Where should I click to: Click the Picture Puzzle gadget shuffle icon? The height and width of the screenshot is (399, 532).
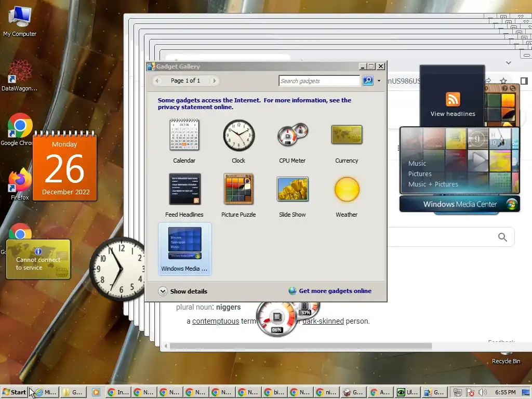pos(513,88)
